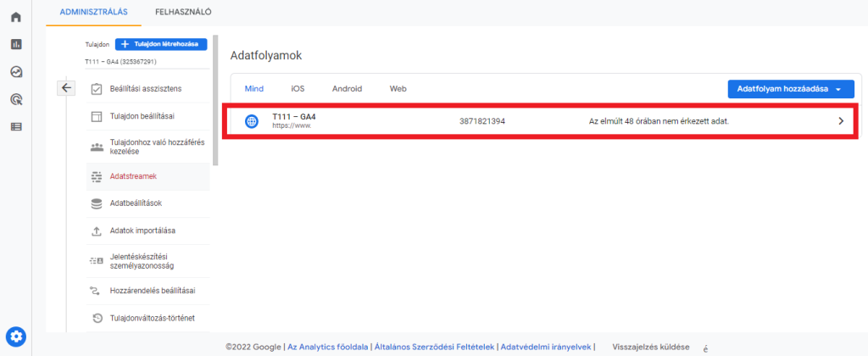Switch to the FELHASZNÁLÓ tab
This screenshot has width=868, height=356.
[x=183, y=12]
